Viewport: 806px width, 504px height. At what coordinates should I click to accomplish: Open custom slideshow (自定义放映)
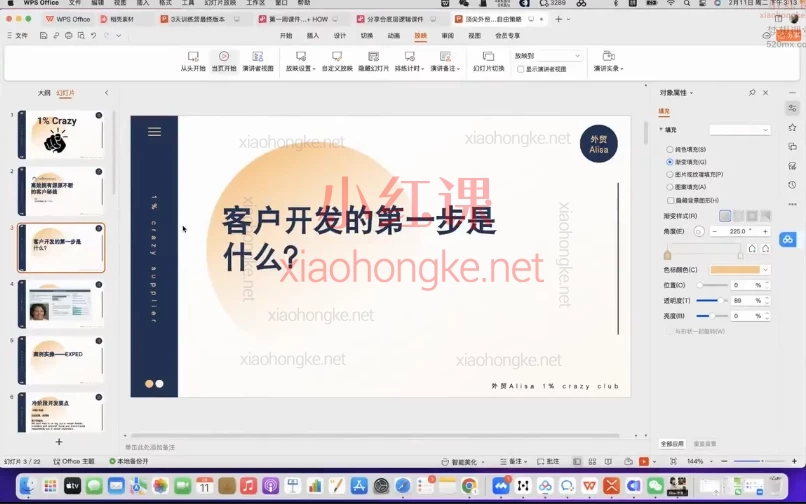337,61
